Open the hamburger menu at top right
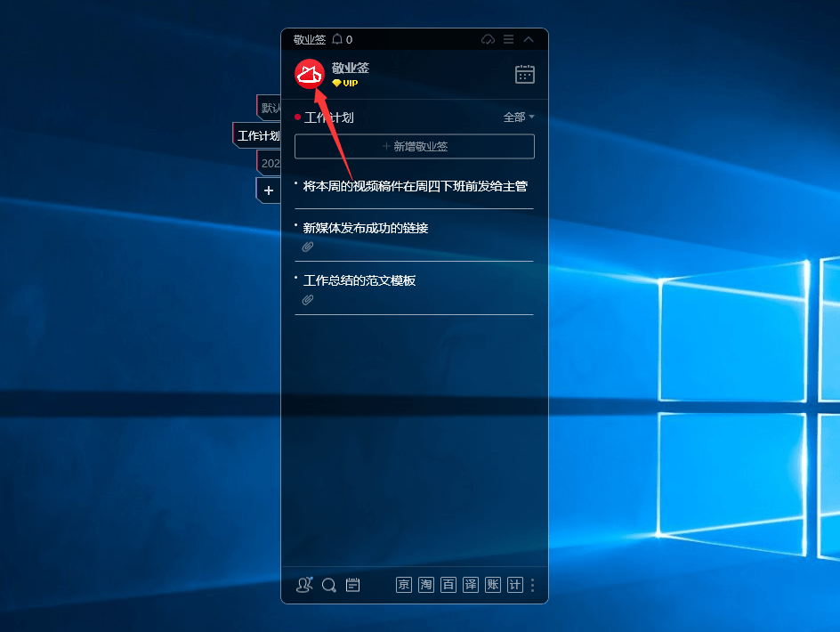The image size is (840, 632). tap(508, 39)
